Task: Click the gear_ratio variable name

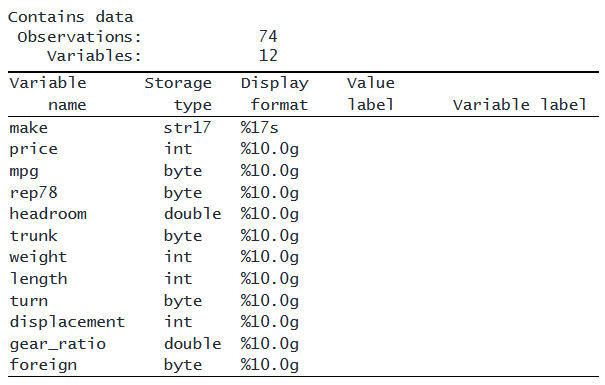Action: pos(58,344)
